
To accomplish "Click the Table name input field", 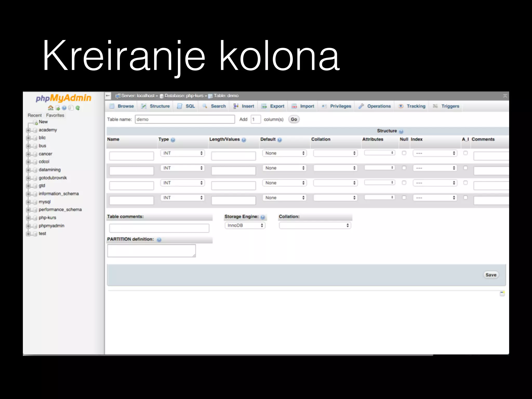I will pos(185,119).
